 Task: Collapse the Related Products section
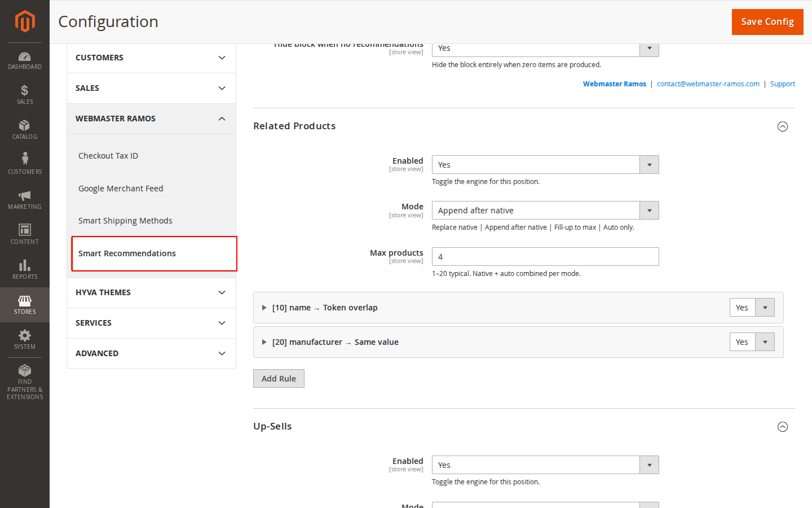(783, 126)
